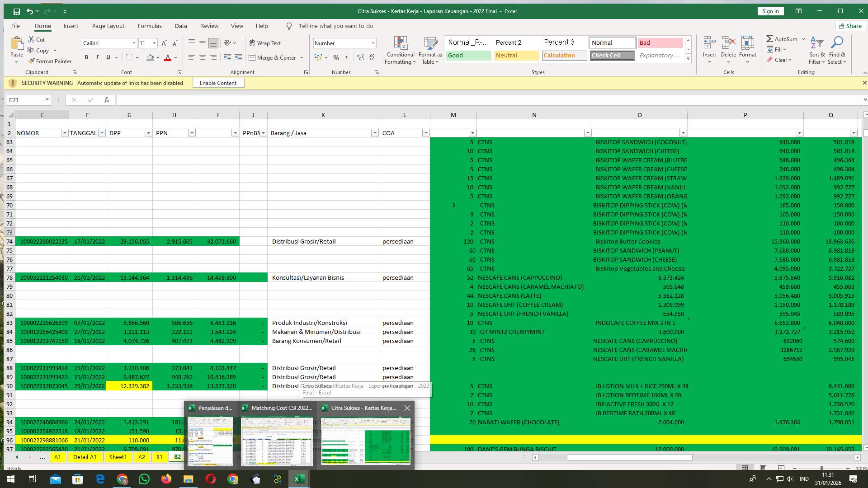Apply bold formatting with the Bold icon
The width and height of the screenshot is (868, 488).
(x=86, y=58)
